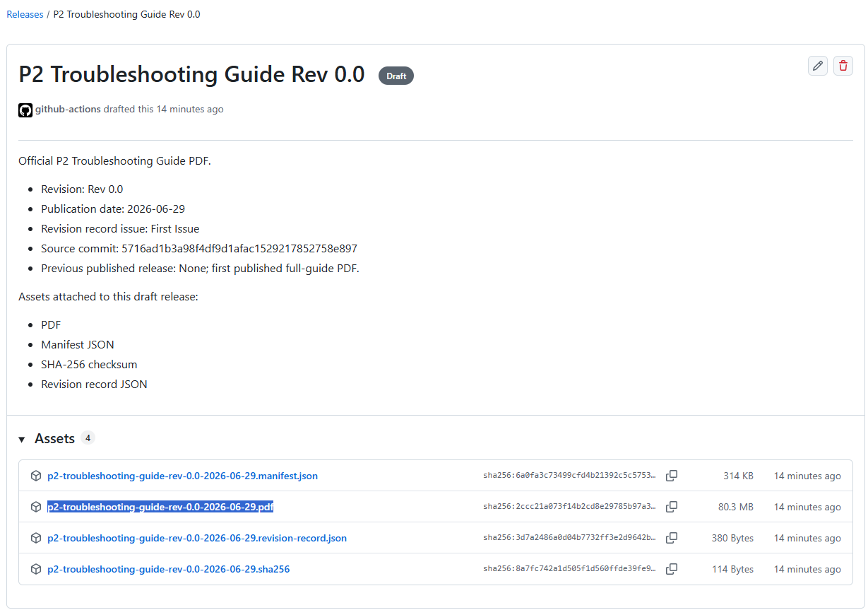
Task: Click revision-record.json row's '14 minutes ago'
Action: coord(807,538)
